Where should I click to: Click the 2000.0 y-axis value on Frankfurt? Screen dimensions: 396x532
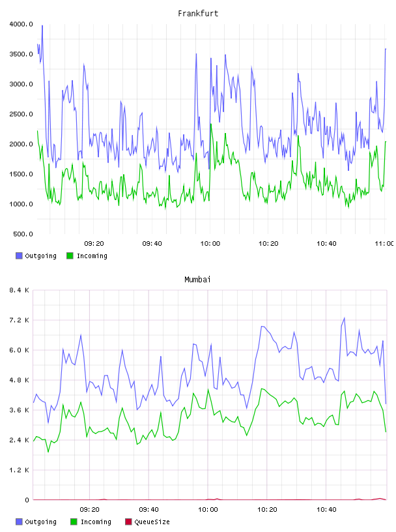tap(21, 144)
